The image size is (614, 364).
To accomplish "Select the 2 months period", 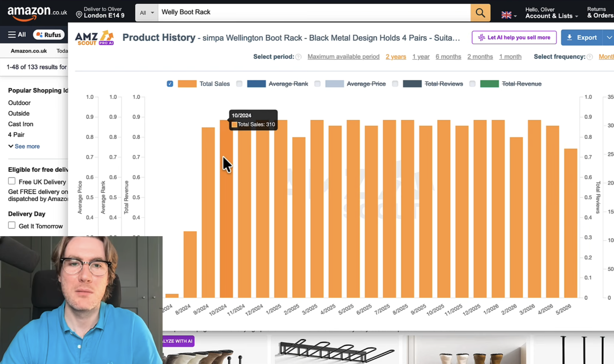I will 480,57.
